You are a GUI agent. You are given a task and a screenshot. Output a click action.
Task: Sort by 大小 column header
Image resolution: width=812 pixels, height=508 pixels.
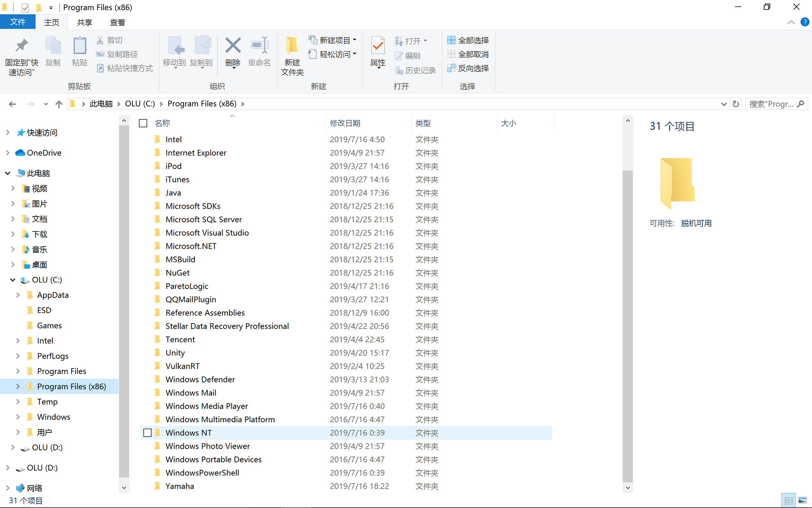pyautogui.click(x=525, y=123)
